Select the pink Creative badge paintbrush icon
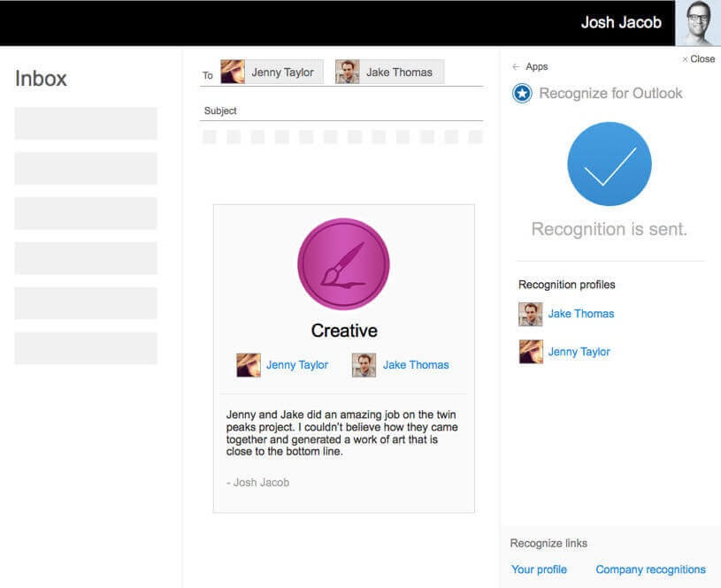 tap(343, 262)
